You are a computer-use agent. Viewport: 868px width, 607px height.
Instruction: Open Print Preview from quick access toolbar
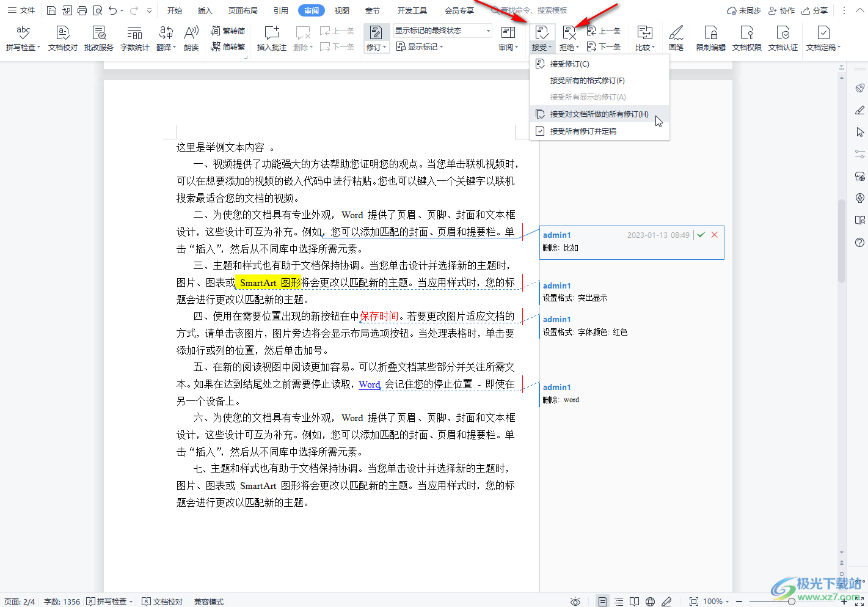98,10
